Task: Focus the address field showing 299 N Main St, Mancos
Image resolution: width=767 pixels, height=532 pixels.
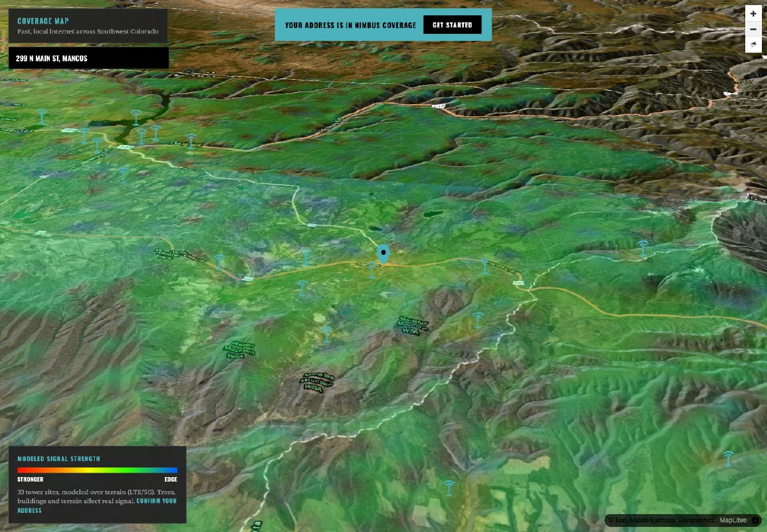Action: coord(89,58)
